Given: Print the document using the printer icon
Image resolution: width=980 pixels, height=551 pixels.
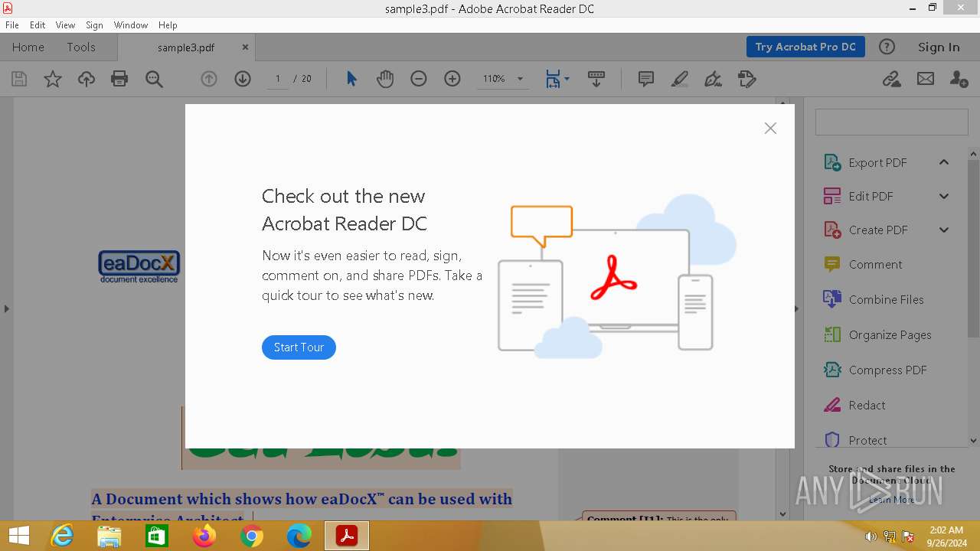Looking at the screenshot, I should pos(119,79).
